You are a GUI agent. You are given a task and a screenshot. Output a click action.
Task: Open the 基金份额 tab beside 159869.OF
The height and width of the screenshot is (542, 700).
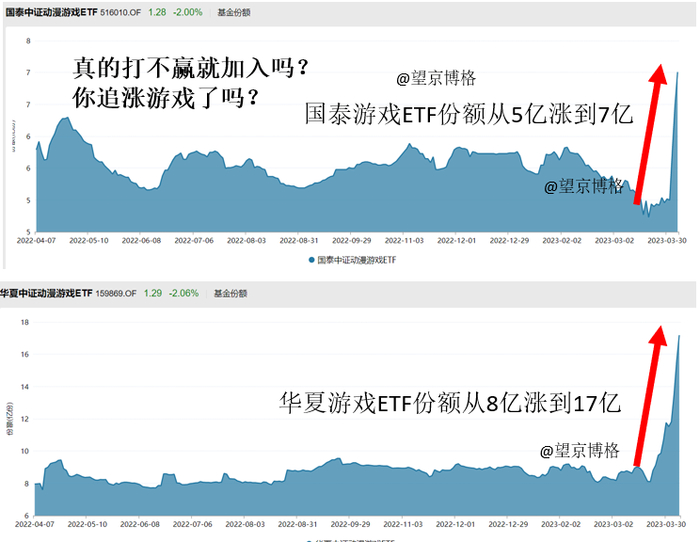[230, 293]
